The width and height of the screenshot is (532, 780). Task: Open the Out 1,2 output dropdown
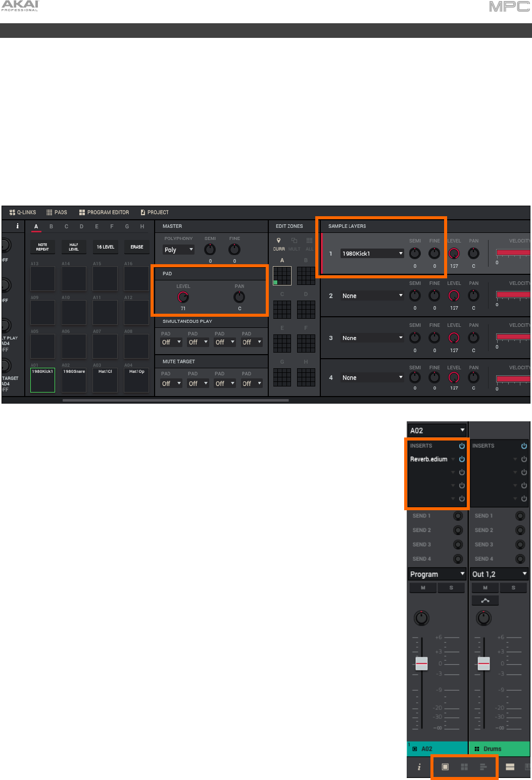(x=499, y=574)
